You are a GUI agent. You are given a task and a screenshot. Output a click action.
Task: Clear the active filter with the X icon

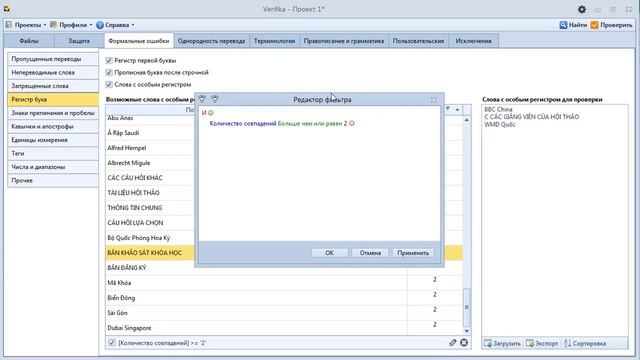(x=464, y=343)
